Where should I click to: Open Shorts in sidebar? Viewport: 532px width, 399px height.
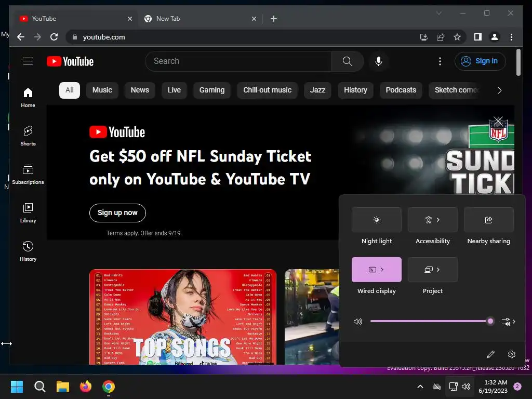[x=28, y=136]
